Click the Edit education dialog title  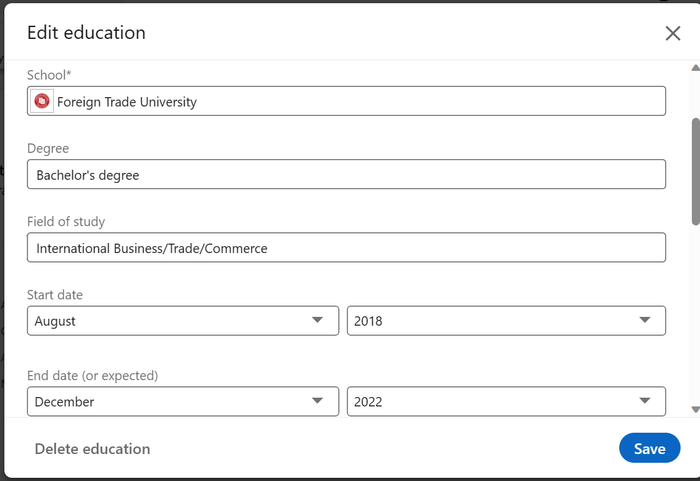87,33
